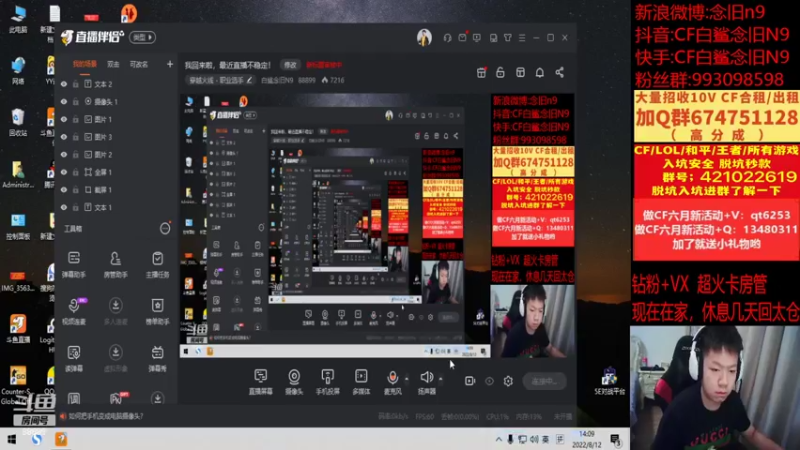Open the 弹幕秀 tool
Viewport: 800px width, 450px height.
157,358
